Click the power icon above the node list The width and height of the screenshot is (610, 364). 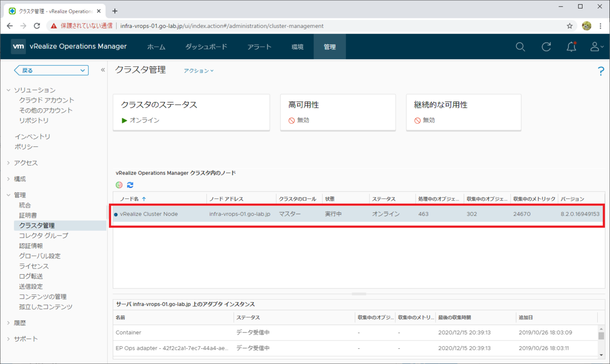[118, 185]
